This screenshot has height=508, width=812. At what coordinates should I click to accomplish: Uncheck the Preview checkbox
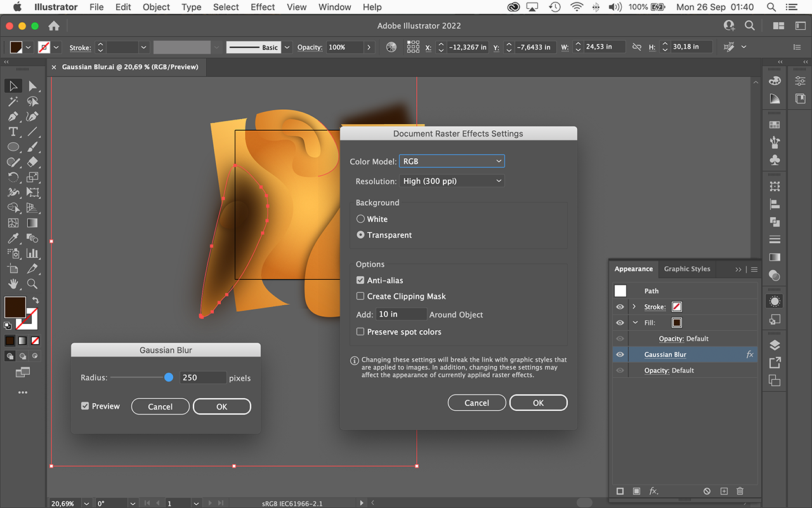point(85,406)
